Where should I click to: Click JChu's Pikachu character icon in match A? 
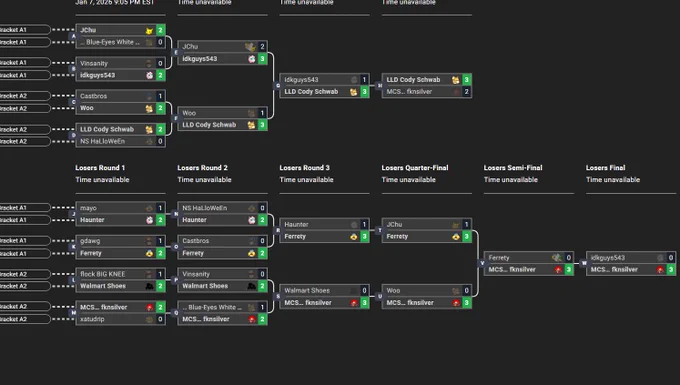[149, 30]
